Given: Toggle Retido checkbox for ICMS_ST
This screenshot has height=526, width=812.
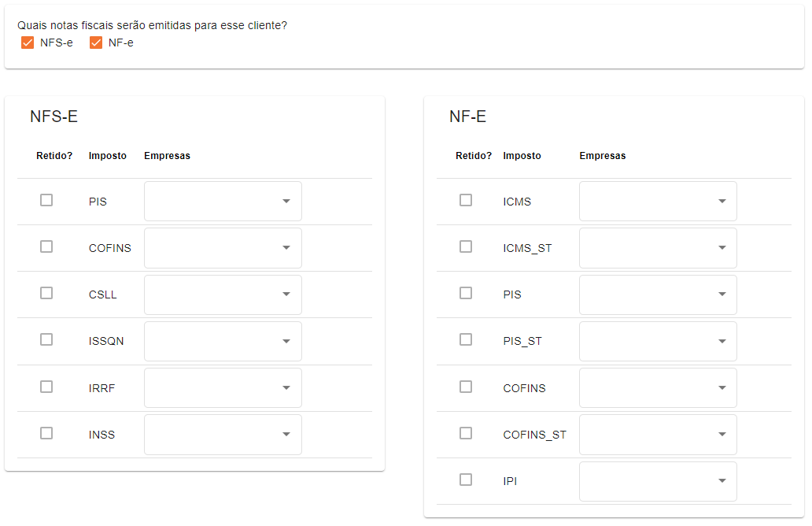Looking at the screenshot, I should tap(466, 246).
